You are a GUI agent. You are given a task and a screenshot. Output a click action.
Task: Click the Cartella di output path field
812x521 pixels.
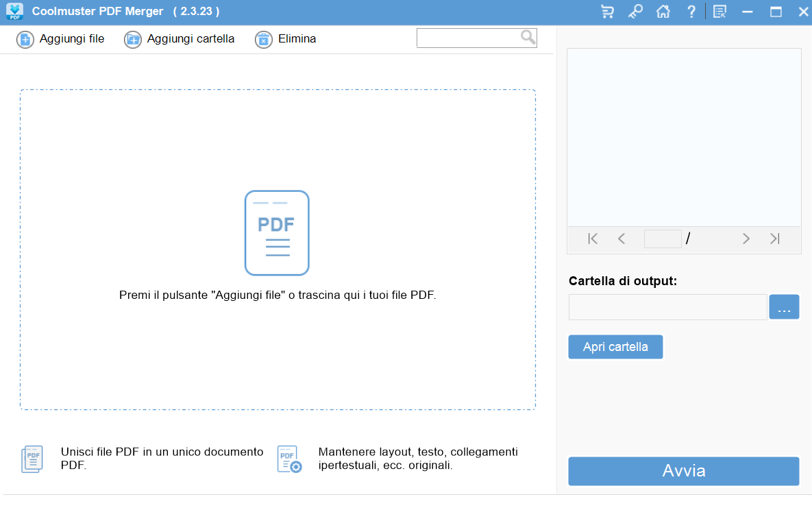click(667, 307)
